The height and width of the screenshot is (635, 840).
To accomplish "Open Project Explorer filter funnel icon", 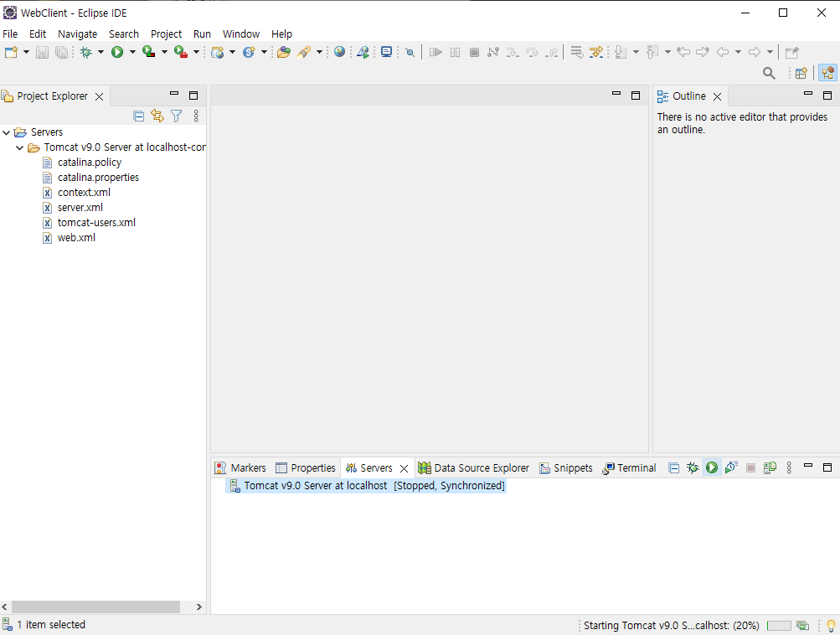I will tap(176, 116).
